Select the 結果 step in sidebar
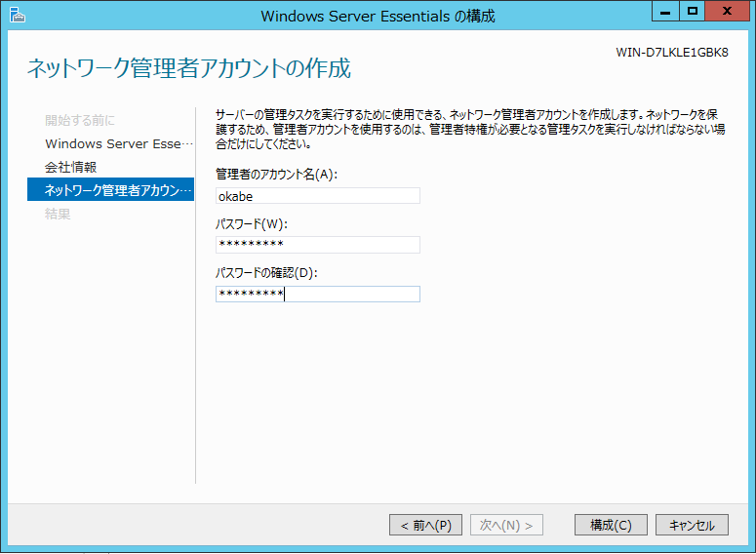The image size is (756, 554). coord(58,214)
